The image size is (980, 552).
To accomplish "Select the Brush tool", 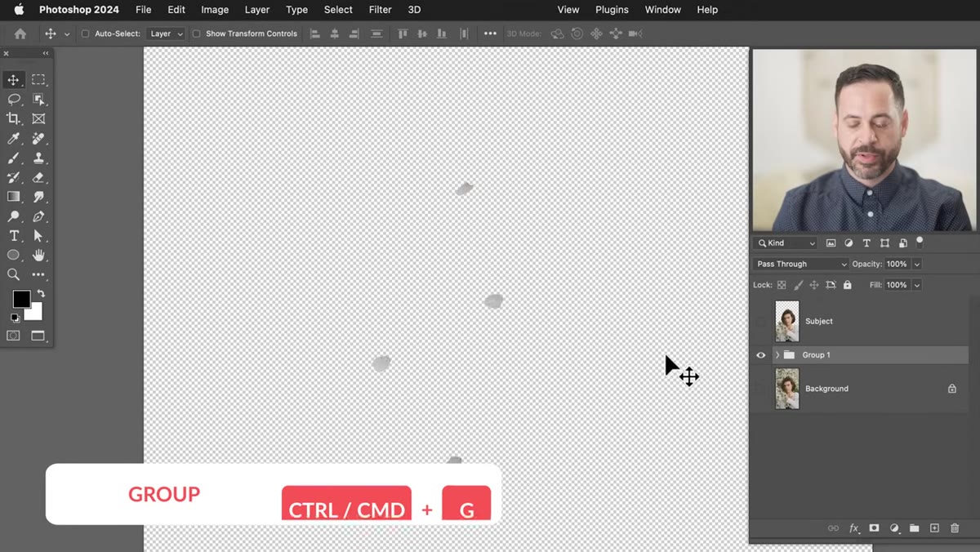I will [x=13, y=158].
